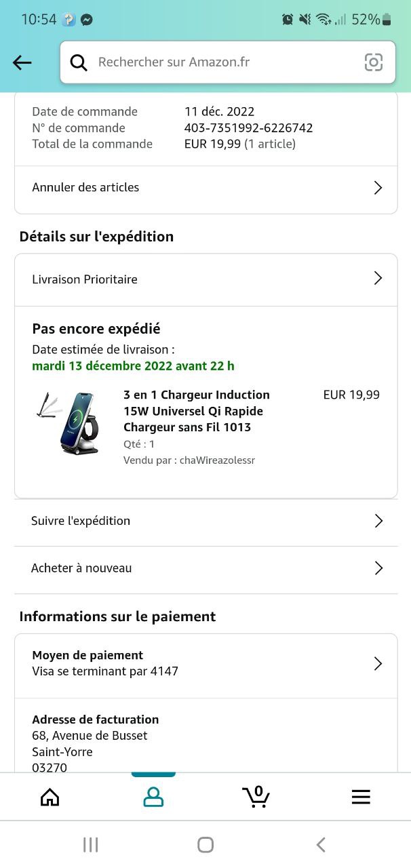Expand Moyen de paiement chevron
Screen dimensions: 411x868
click(x=378, y=664)
